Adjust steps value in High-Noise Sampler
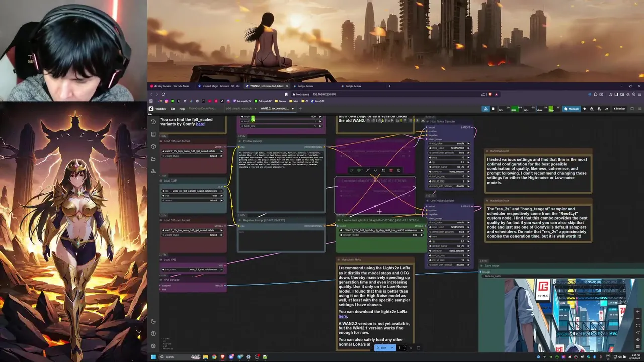 point(449,158)
